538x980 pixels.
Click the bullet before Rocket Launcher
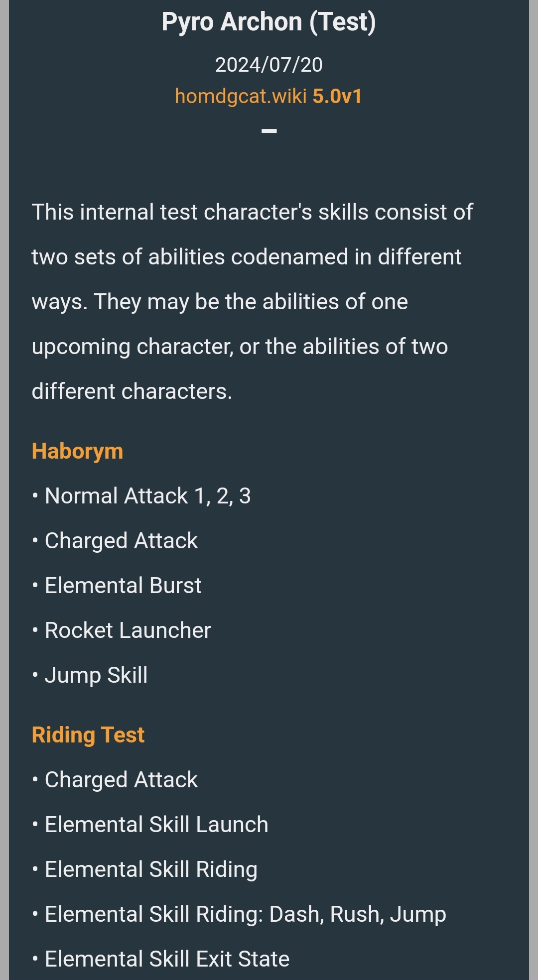point(35,631)
